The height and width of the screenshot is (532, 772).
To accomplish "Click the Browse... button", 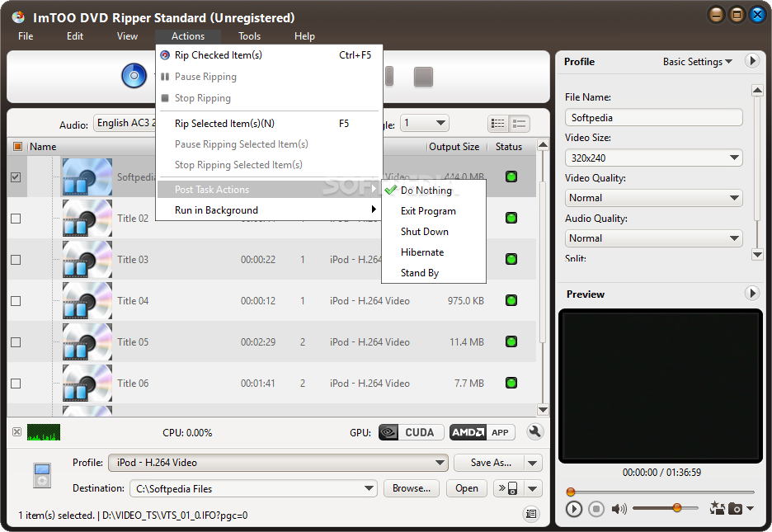I will (411, 488).
